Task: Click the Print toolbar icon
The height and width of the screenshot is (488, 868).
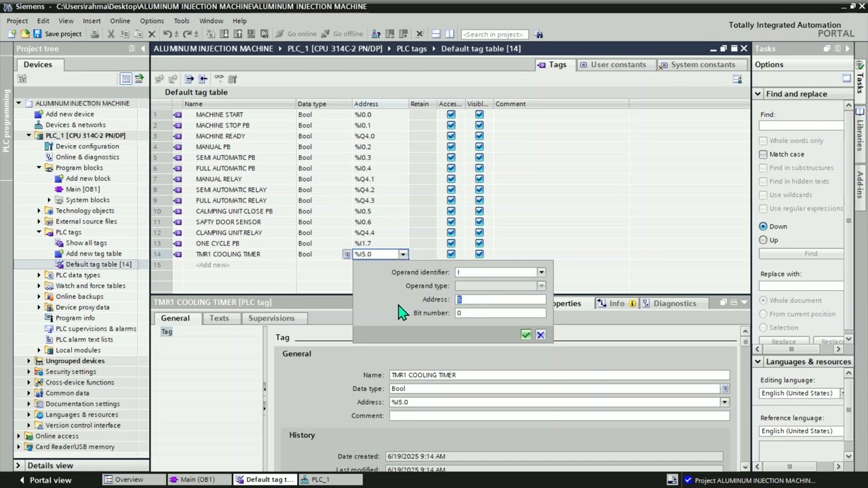Action: click(x=94, y=34)
